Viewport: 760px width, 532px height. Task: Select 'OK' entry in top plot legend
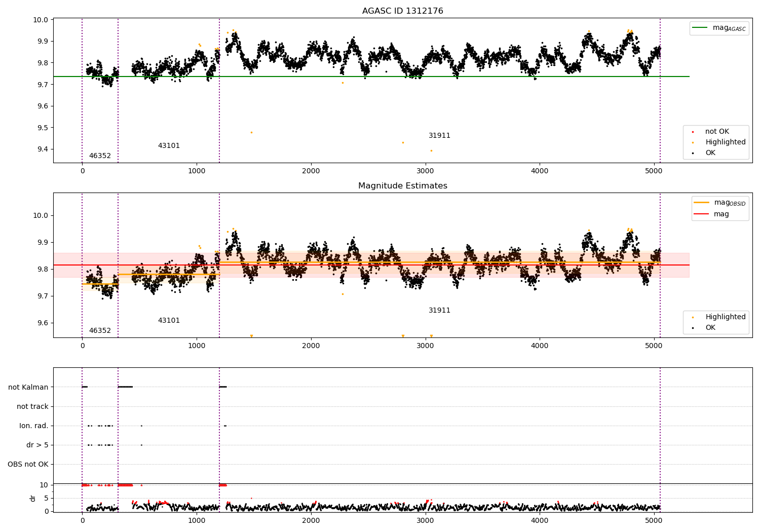(x=710, y=153)
